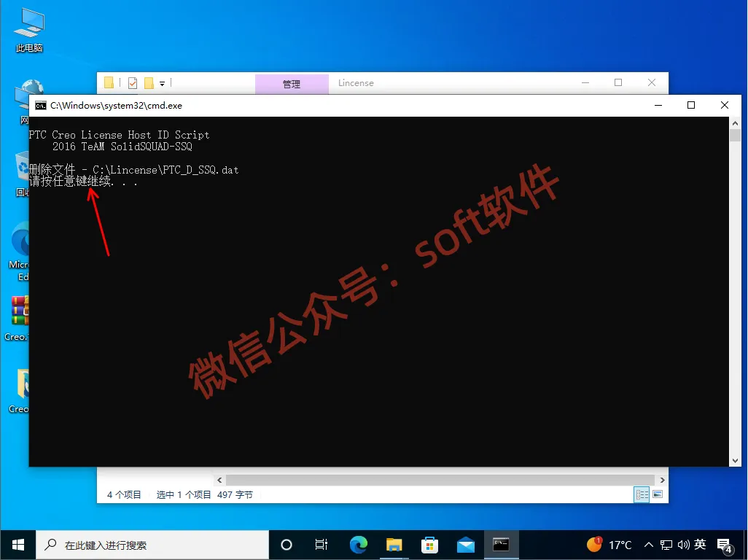Minimize the Lincense Explorer window
The height and width of the screenshot is (560, 748).
click(585, 82)
